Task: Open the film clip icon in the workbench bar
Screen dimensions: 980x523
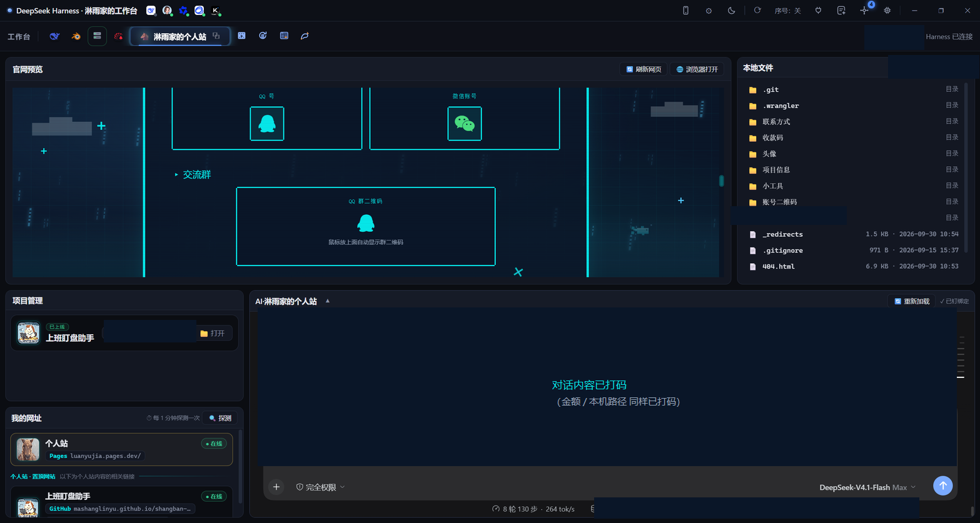Action: [241, 36]
